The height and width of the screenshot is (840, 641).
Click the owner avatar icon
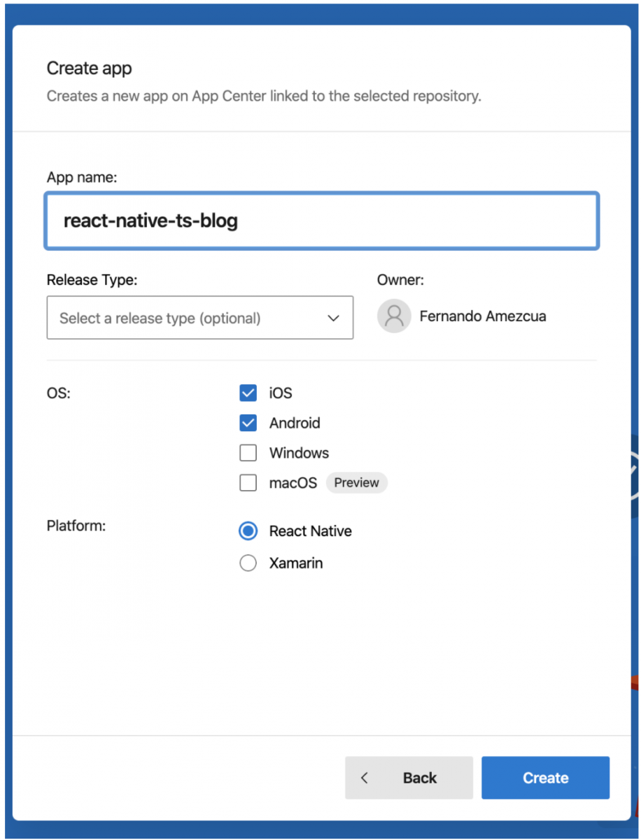(x=394, y=316)
